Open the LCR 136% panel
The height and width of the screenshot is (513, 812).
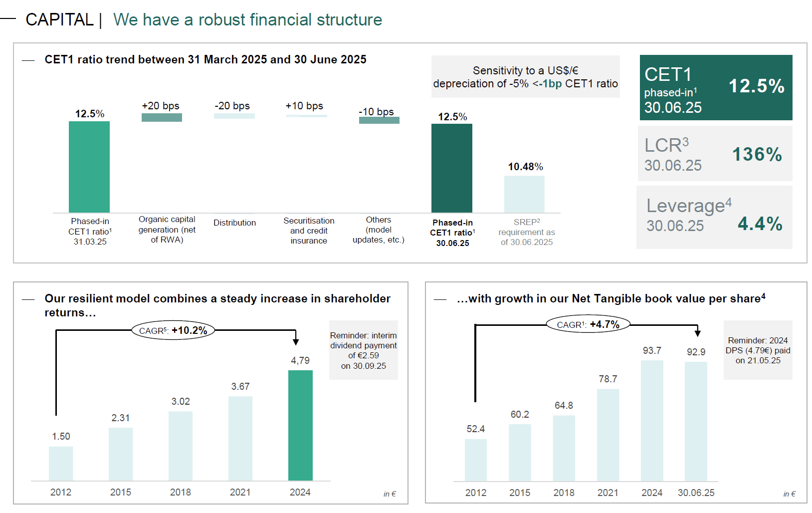(x=715, y=153)
